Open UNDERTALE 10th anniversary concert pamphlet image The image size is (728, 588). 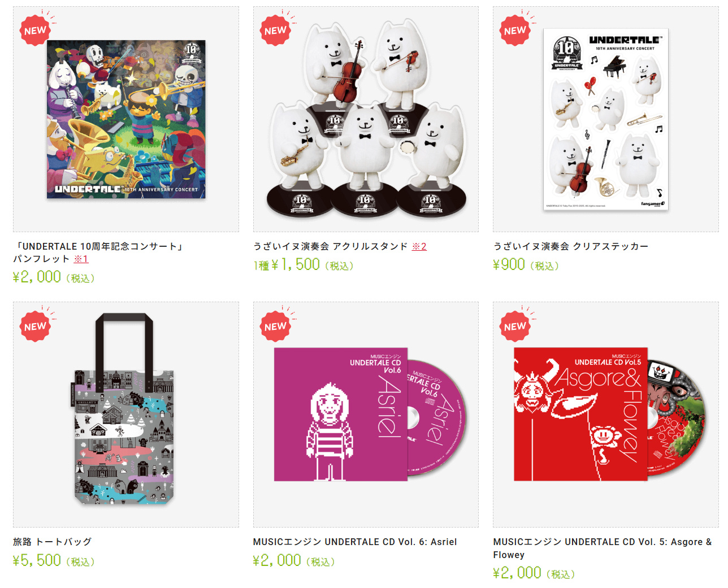coord(126,119)
